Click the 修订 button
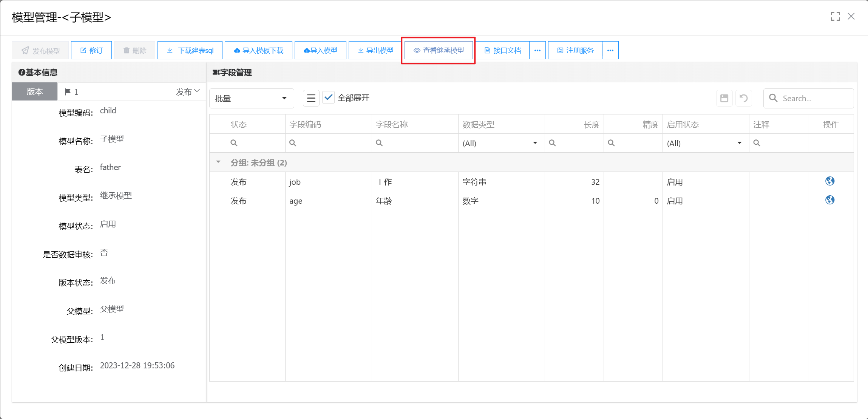 [91, 50]
